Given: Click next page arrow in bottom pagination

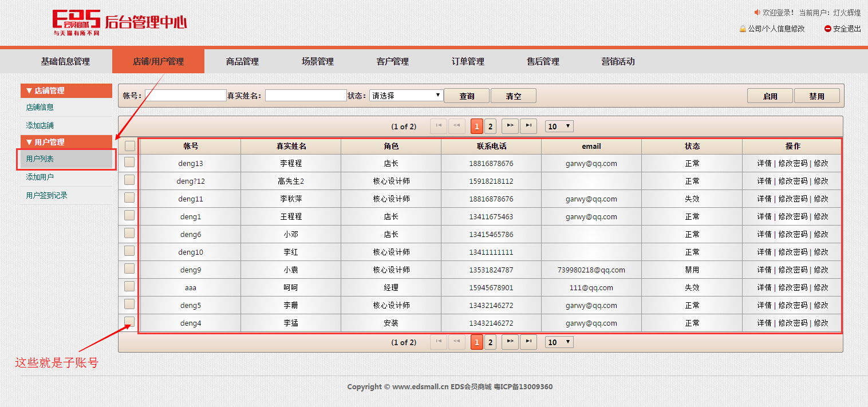Looking at the screenshot, I should (x=510, y=342).
